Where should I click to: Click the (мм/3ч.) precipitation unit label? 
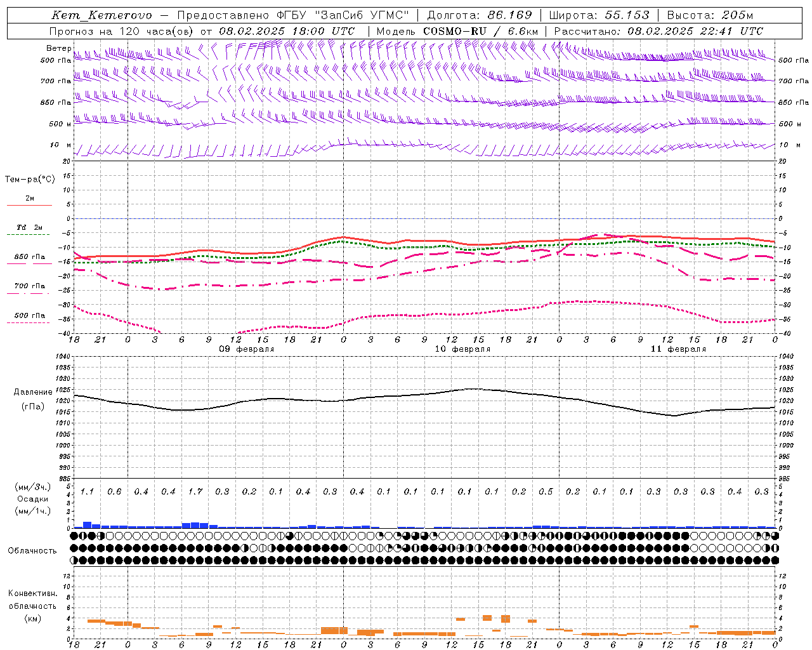pos(32,487)
